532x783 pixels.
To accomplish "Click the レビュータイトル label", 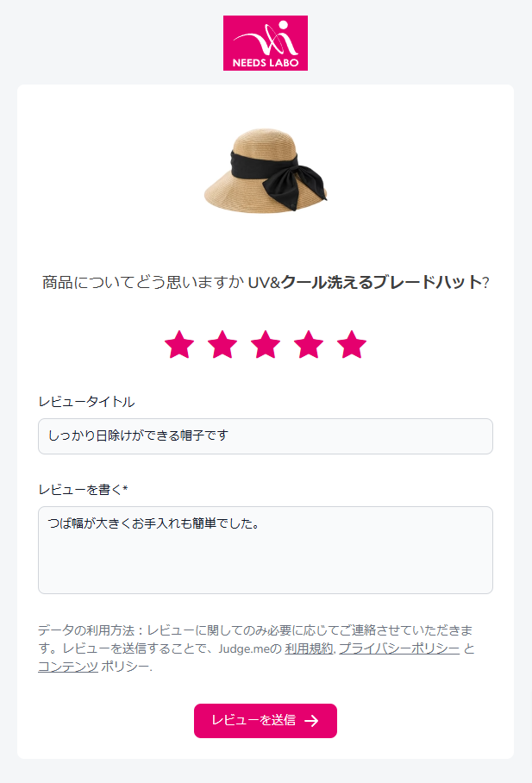I will tap(86, 401).
